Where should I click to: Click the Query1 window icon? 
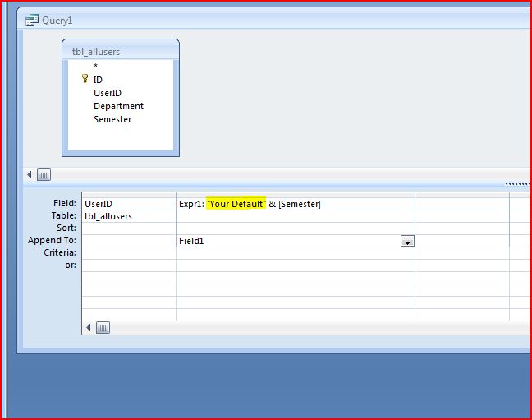pos(32,21)
